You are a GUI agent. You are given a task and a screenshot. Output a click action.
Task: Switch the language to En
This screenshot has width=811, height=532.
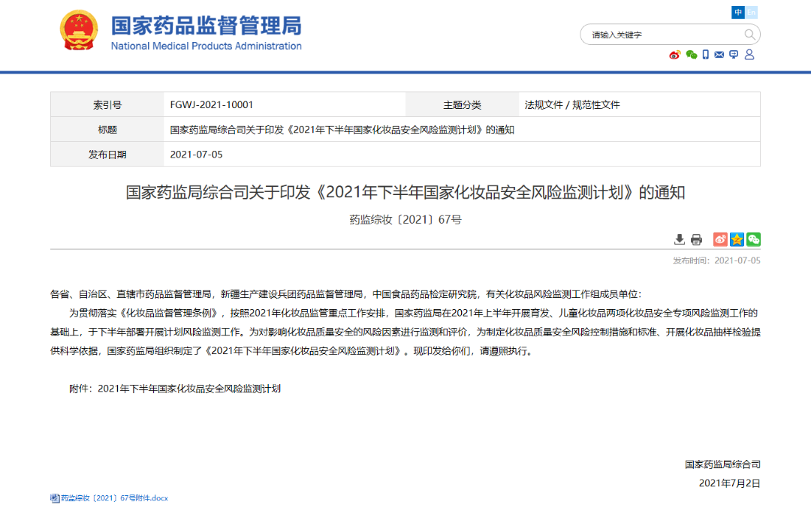[751, 13]
